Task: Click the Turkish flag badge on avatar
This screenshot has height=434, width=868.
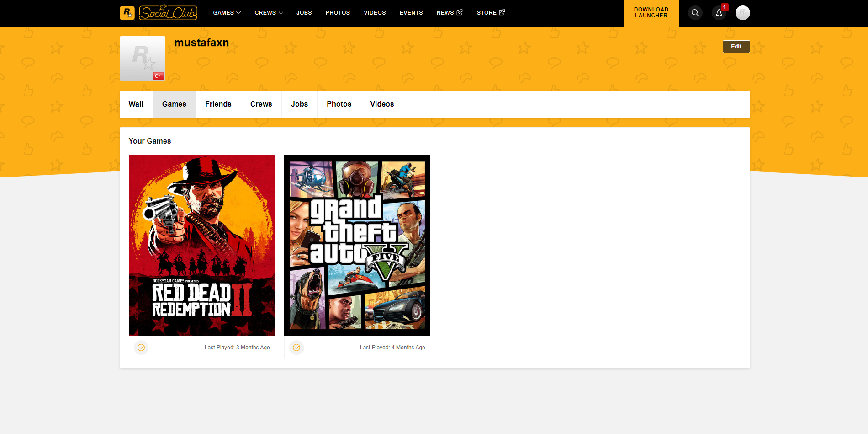Action: (x=159, y=76)
